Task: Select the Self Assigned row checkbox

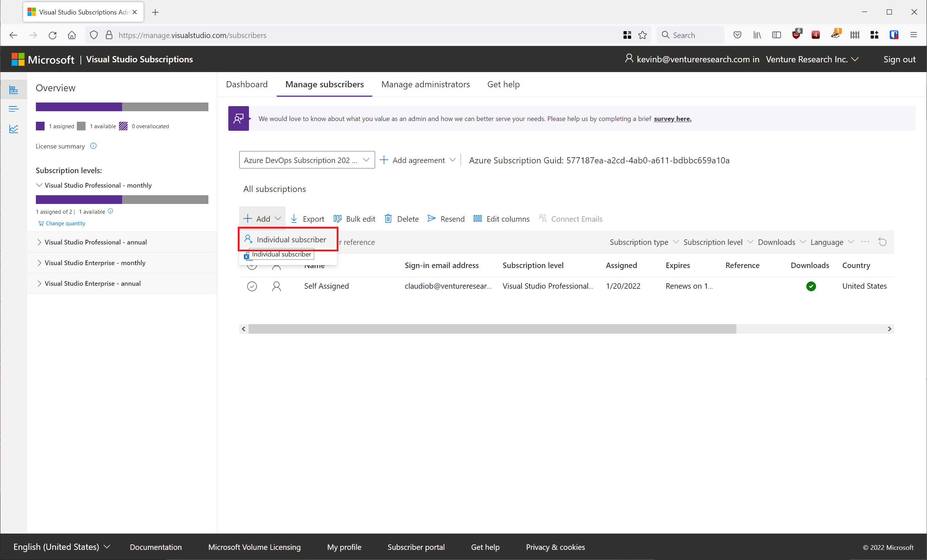Action: coord(252,286)
